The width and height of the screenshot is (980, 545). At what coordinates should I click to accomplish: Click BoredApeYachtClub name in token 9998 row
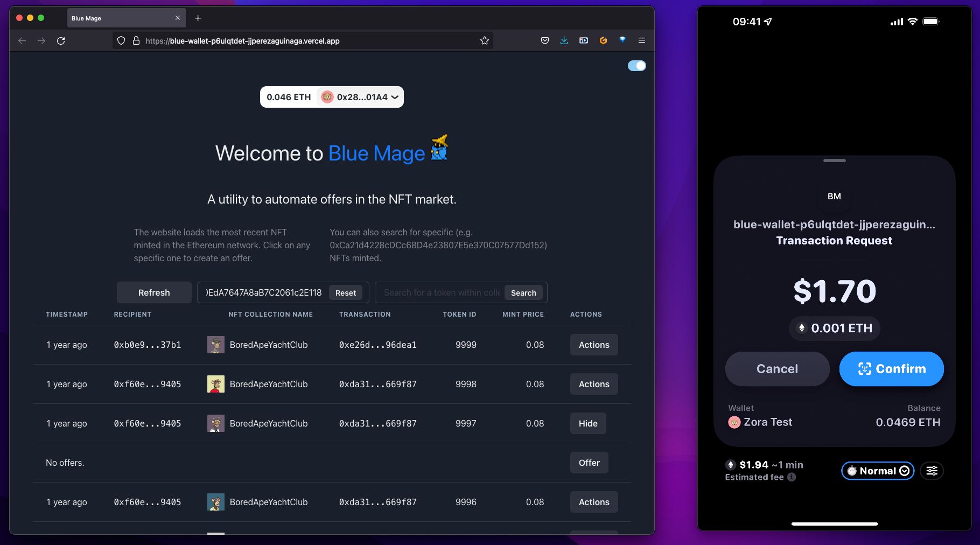tap(269, 384)
